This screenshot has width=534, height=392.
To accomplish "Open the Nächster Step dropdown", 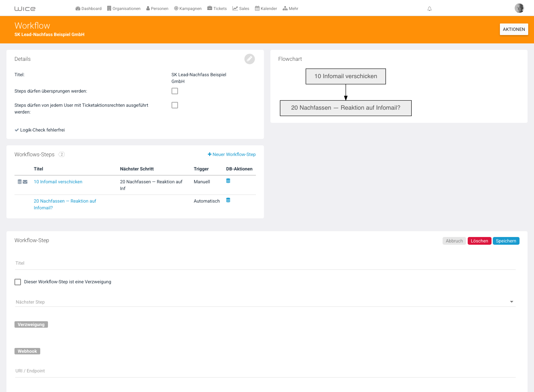I will coord(265,302).
